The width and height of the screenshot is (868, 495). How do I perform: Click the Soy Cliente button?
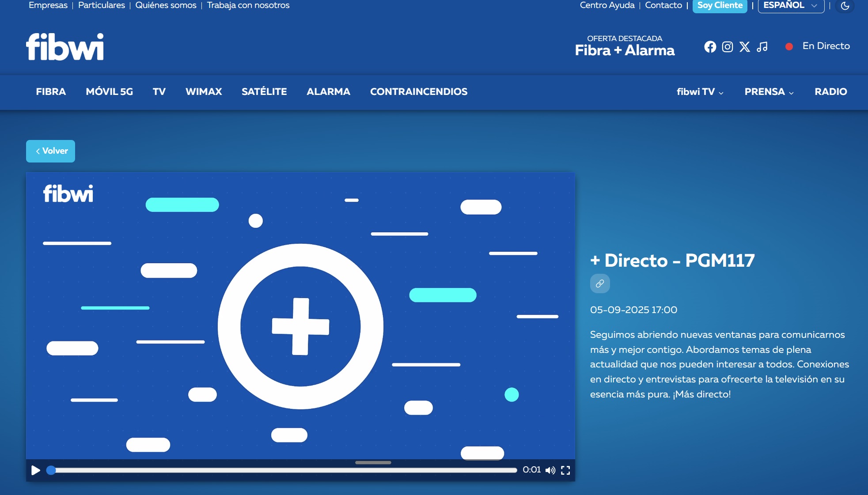point(720,6)
